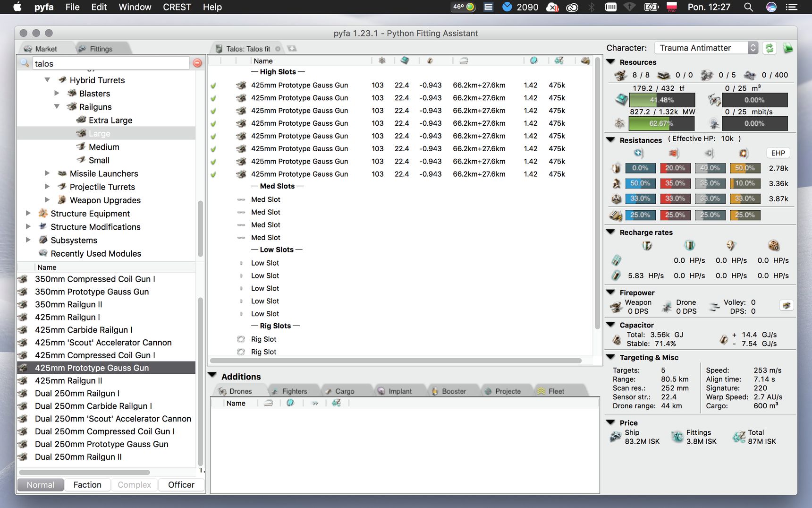Open new fitting tab icon

292,48
